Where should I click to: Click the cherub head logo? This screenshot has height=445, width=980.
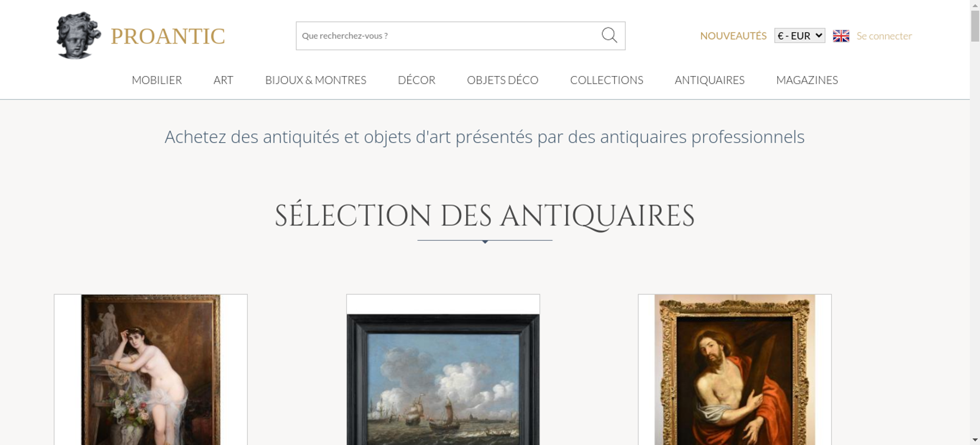pos(78,36)
